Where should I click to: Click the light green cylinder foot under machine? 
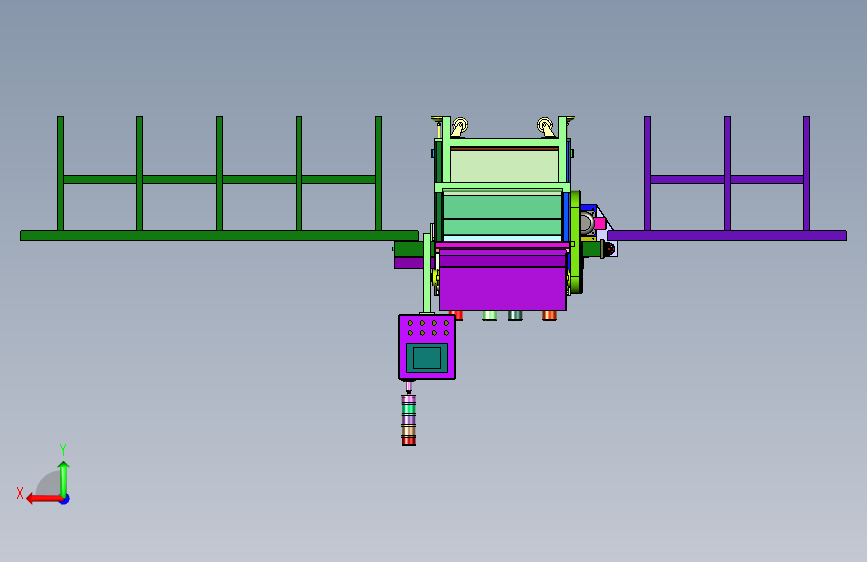click(489, 315)
